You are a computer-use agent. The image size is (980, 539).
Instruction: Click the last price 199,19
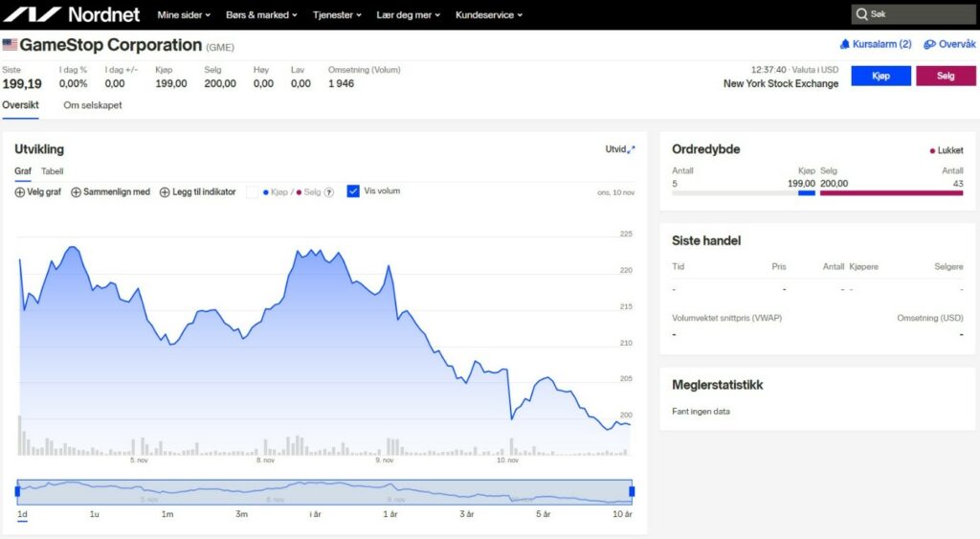[x=22, y=84]
